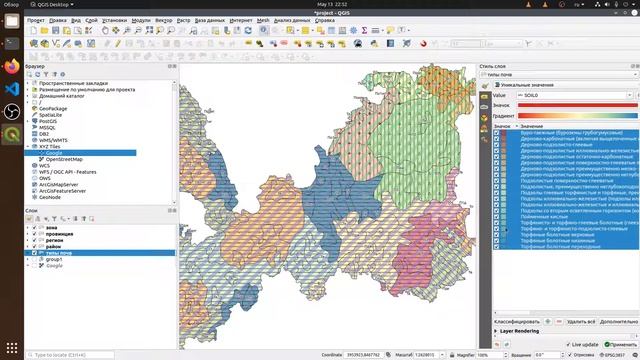Open the layer selector dropdown типы почв
640x360 pixels.
(x=559, y=75)
